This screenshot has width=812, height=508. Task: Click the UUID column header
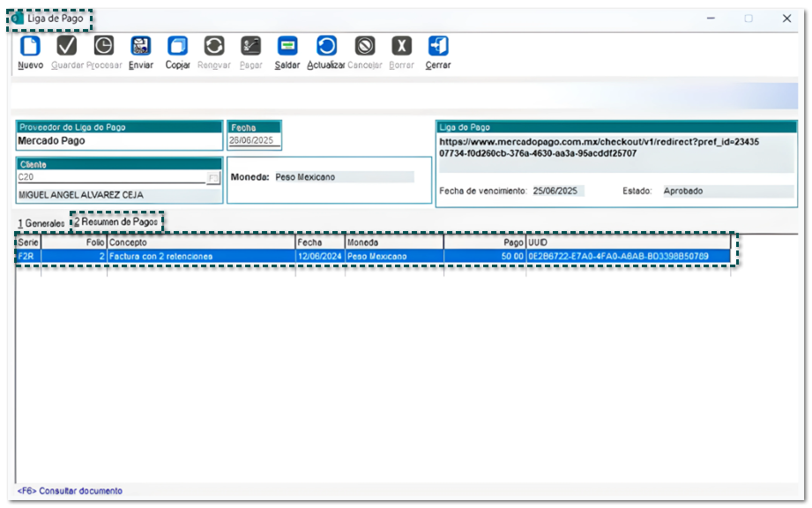[x=628, y=242]
